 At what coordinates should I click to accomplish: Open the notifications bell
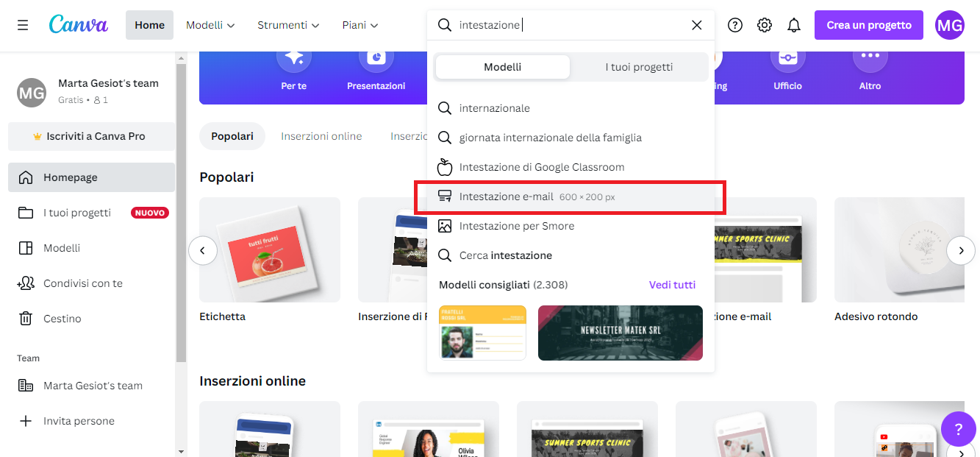coord(794,24)
